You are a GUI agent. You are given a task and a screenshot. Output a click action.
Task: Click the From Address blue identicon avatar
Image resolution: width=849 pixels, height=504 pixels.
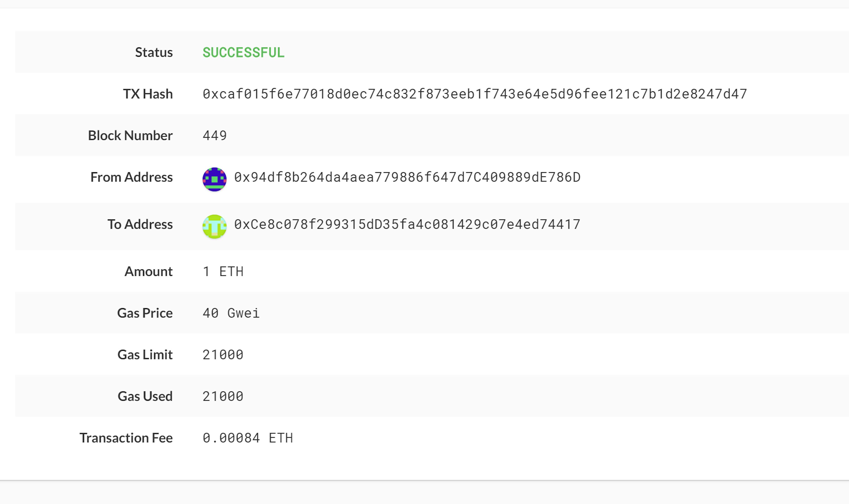pos(214,179)
